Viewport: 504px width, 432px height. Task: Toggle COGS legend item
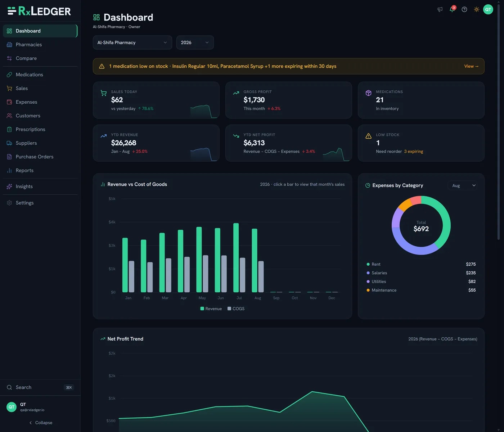click(x=236, y=309)
